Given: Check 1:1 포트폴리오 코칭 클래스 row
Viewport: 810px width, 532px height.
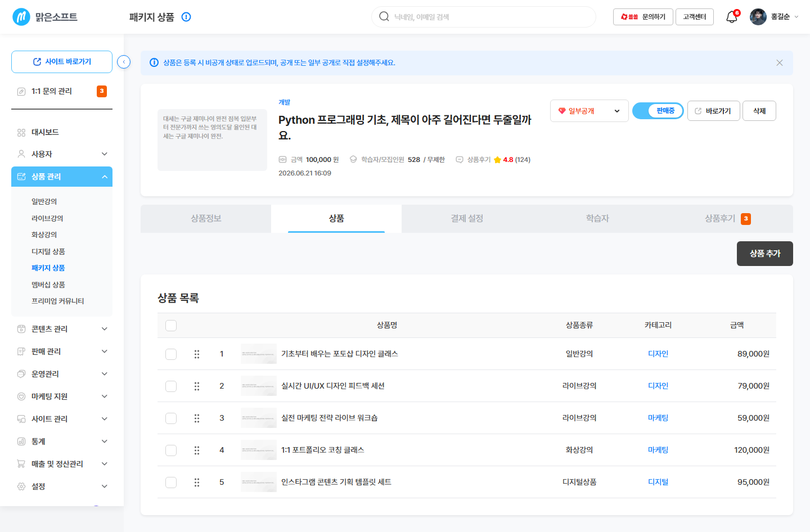Looking at the screenshot, I should [171, 450].
